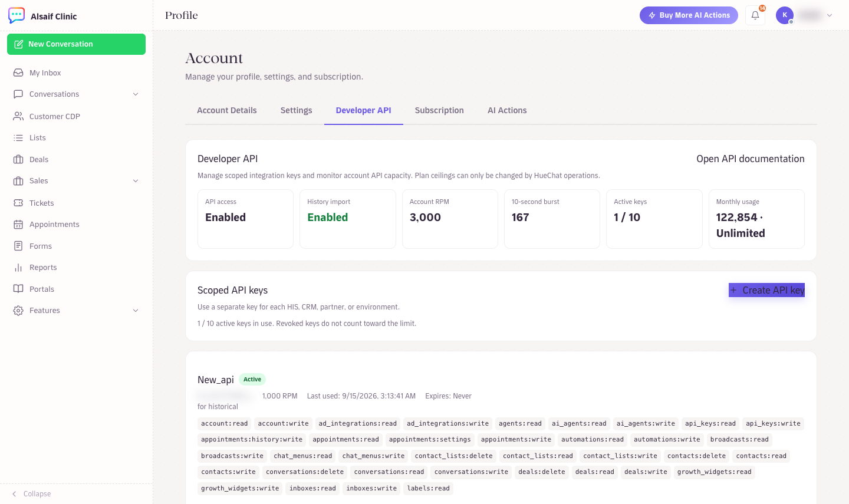Switch to Account Details tab
Viewport: 849px width, 504px height.
[227, 110]
